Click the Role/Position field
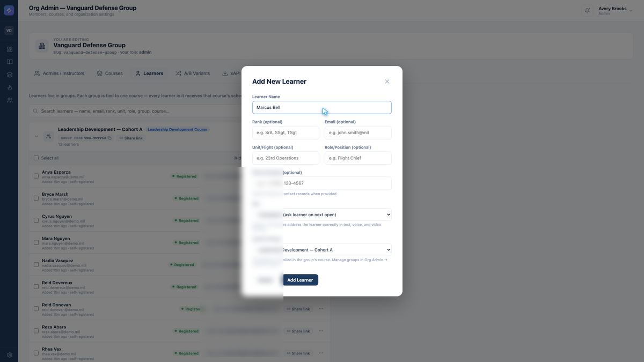Viewport: 644px width, 362px height. 358,158
